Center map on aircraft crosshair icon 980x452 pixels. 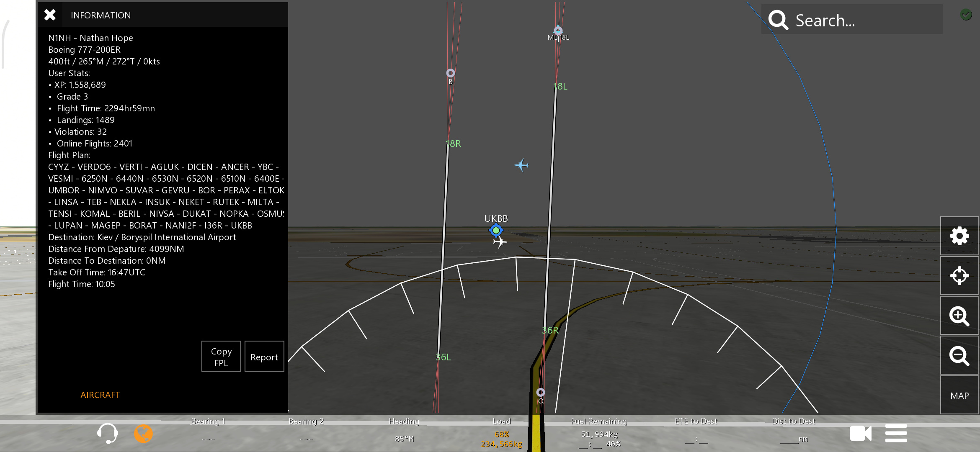(x=959, y=276)
